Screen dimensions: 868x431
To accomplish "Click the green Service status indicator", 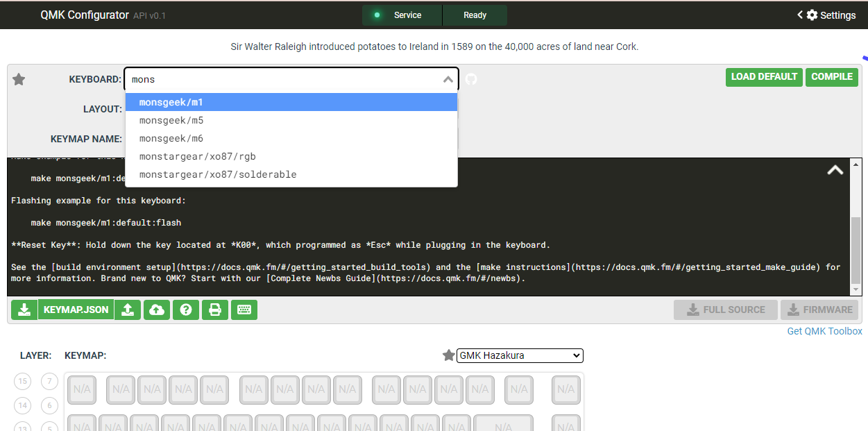I will pyautogui.click(x=377, y=15).
